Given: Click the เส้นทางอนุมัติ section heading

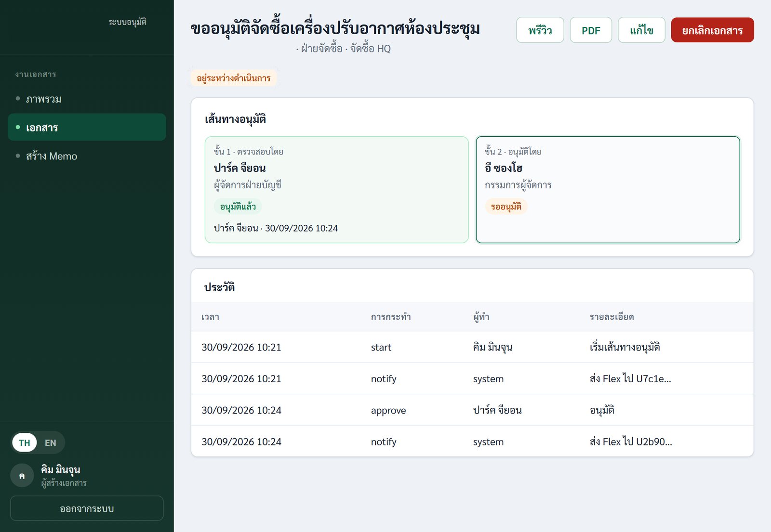Looking at the screenshot, I should coord(236,119).
